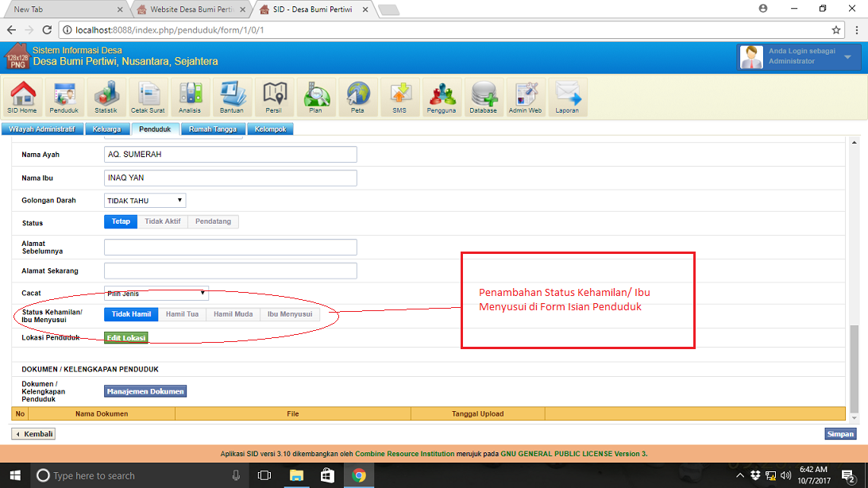
Task: Open the Laporan mail icon
Action: pyautogui.click(x=567, y=97)
